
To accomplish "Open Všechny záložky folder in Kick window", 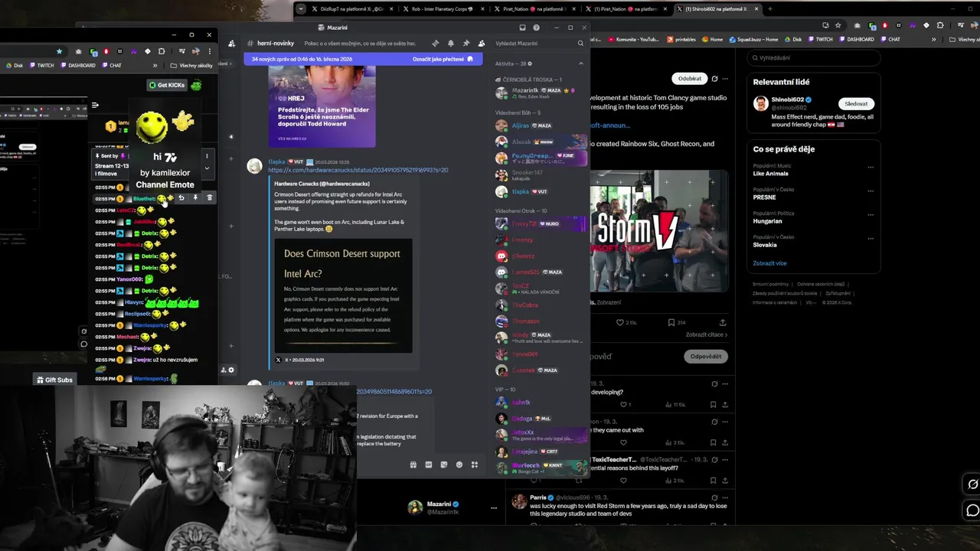I will [x=191, y=66].
